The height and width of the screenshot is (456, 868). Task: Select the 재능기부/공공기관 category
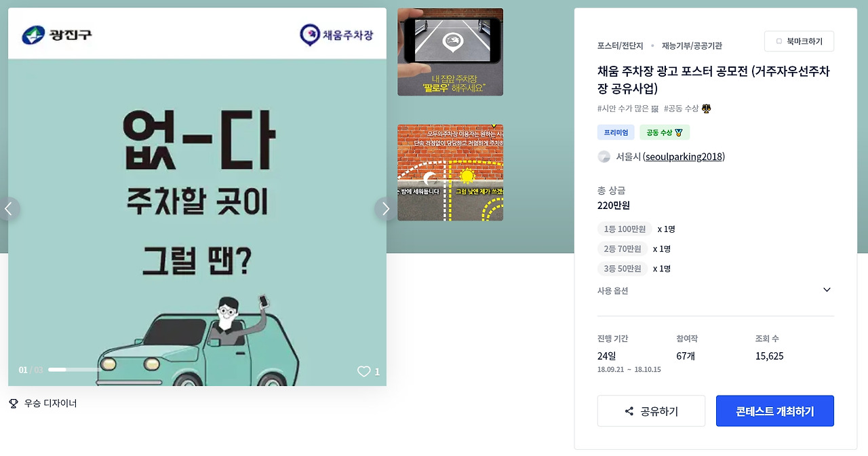[692, 45]
